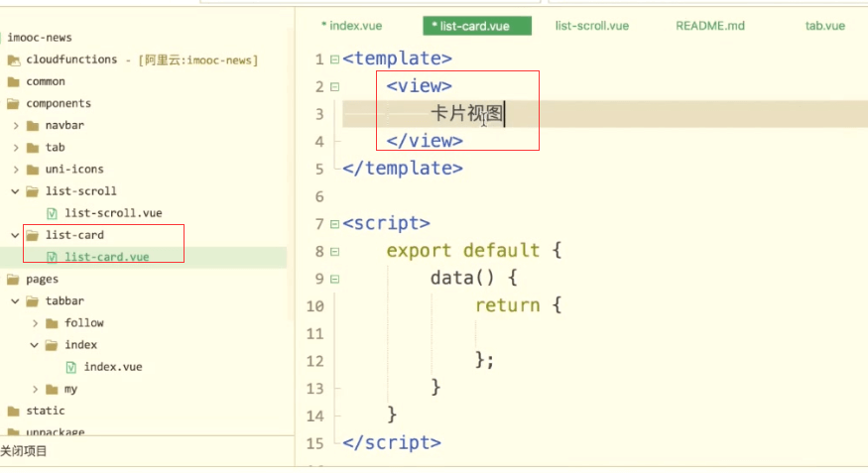Fold the data() block at line 9
Screen dimensions: 868x473
[335, 280]
